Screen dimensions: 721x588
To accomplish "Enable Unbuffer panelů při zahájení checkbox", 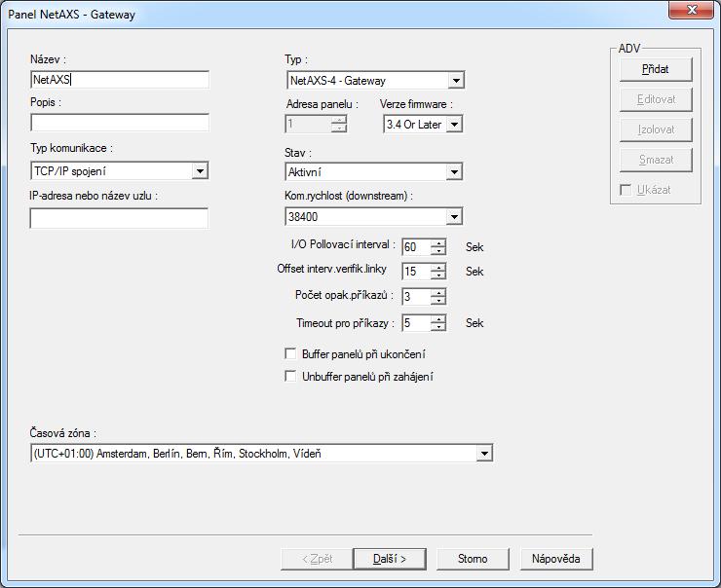I will pyautogui.click(x=290, y=376).
